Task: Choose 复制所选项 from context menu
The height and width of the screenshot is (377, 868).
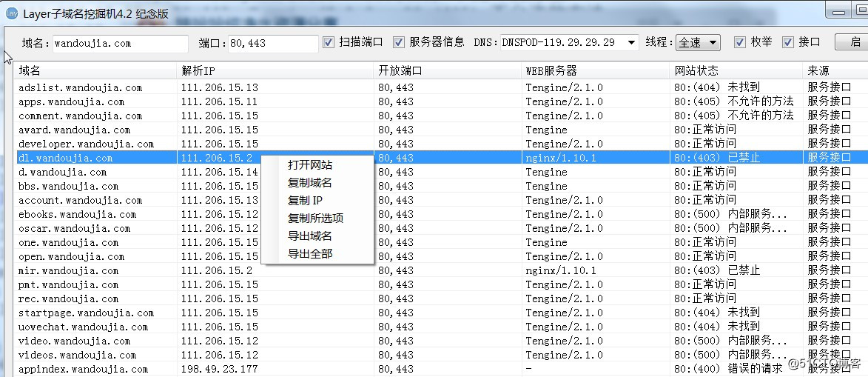Action: click(315, 218)
